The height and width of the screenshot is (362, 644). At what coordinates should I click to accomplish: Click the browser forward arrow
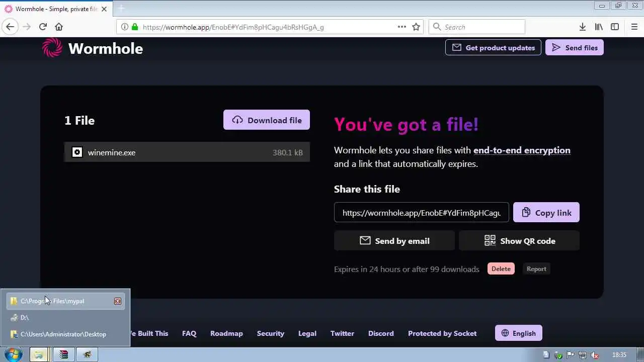tap(27, 27)
